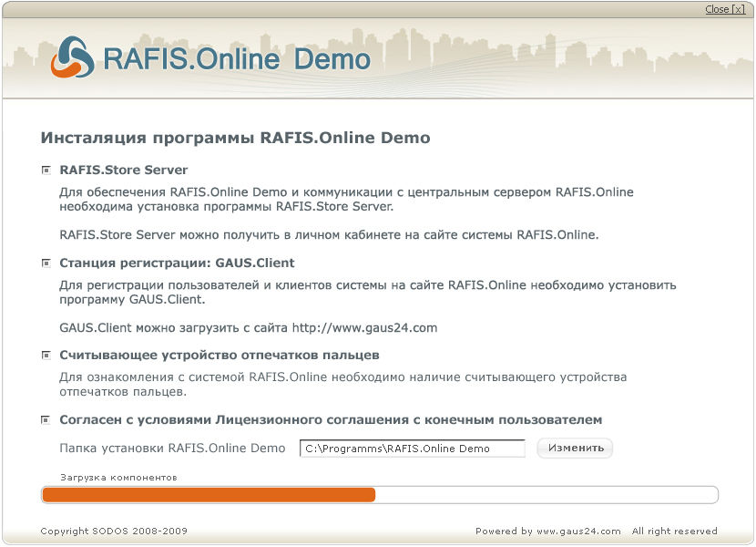Click the 'RAFIS.Online Demo' banner title
Viewport: 756px width, 547px height.
237,59
